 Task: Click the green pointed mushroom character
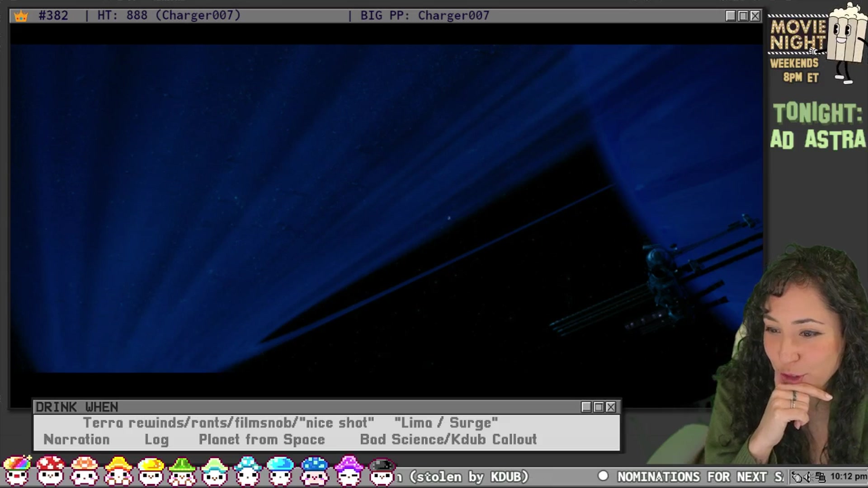coord(182,471)
